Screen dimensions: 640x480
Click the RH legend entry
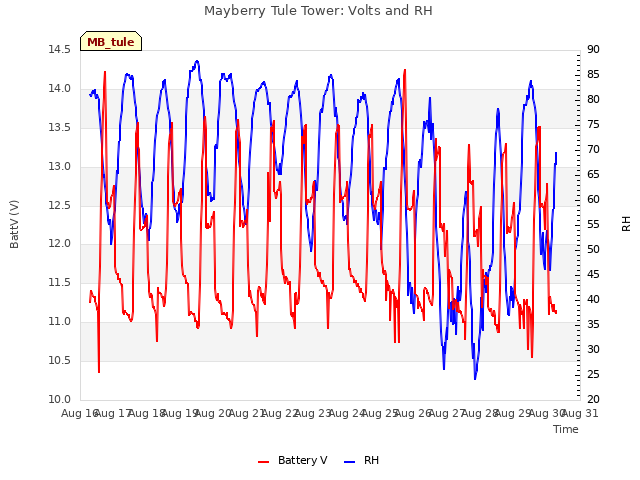[362, 460]
